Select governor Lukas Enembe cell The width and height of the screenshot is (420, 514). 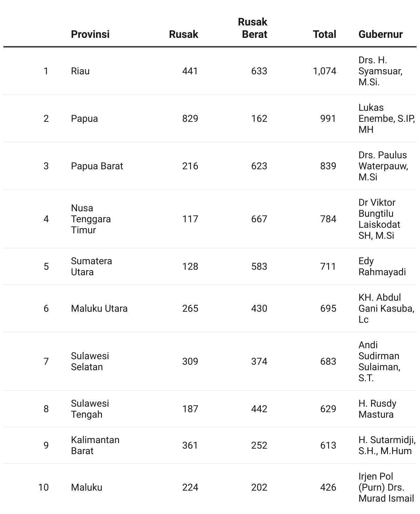(x=387, y=118)
